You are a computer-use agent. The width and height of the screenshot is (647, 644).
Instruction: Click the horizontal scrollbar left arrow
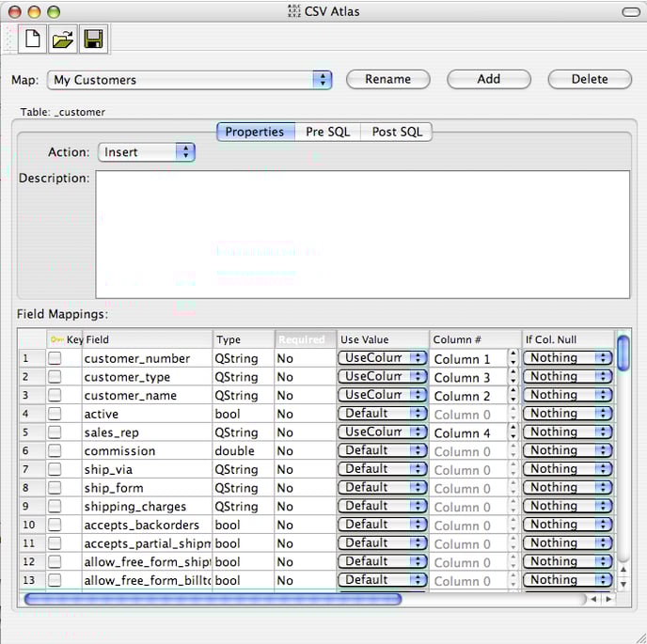tap(593, 599)
